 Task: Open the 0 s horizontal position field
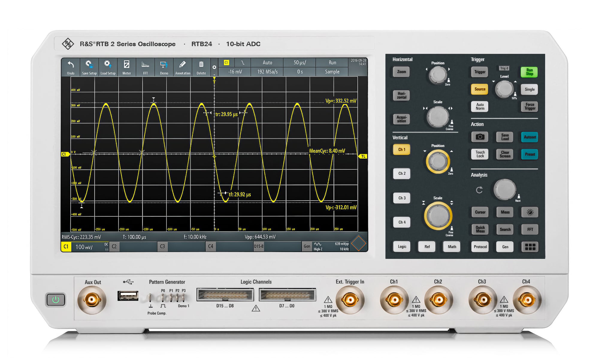(299, 72)
